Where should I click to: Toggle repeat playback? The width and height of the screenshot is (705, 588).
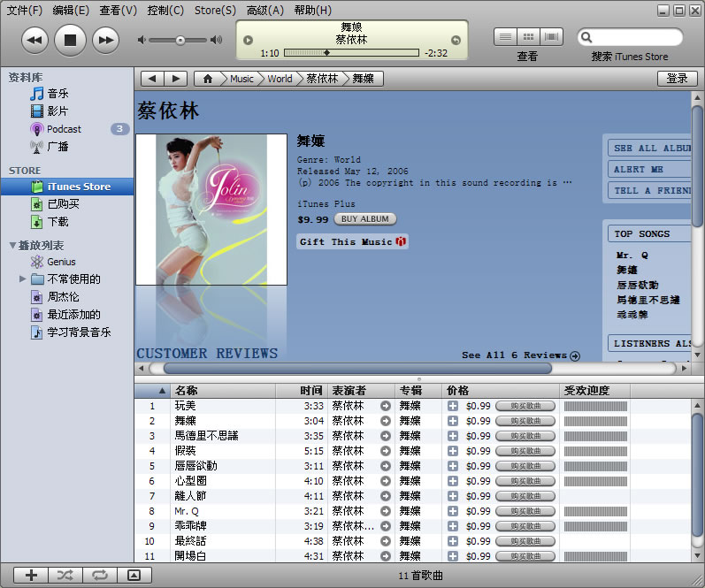tap(100, 575)
